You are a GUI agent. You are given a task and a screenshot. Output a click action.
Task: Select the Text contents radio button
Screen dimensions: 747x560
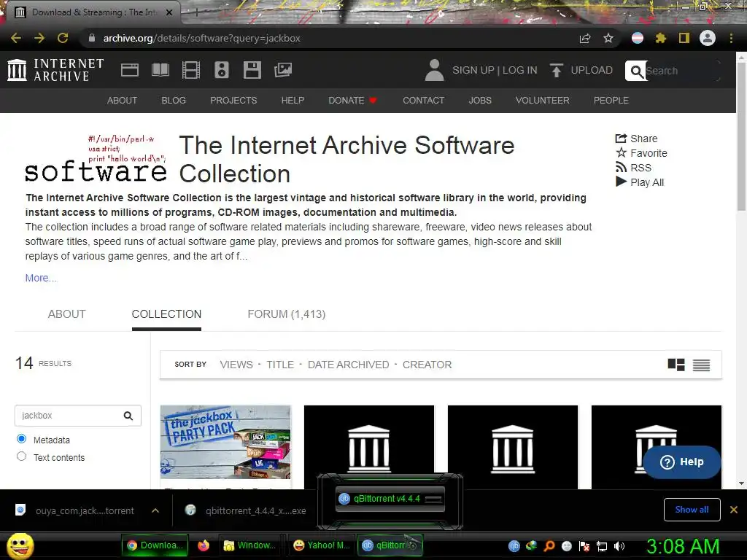pos(21,456)
